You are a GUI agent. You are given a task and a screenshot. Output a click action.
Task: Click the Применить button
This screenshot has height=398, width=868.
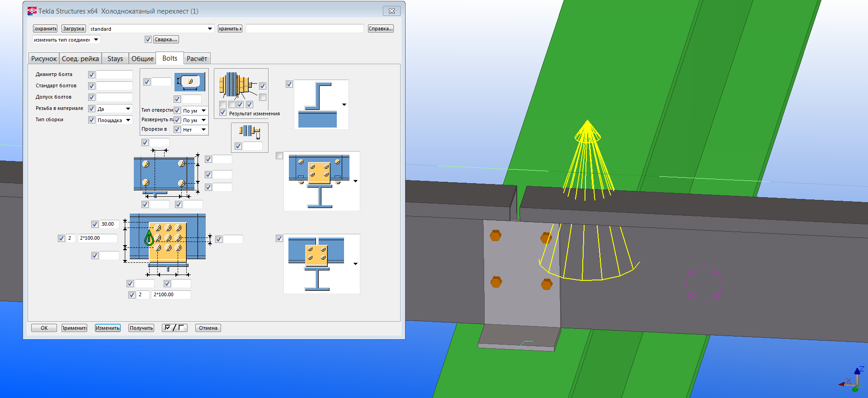pos(75,328)
